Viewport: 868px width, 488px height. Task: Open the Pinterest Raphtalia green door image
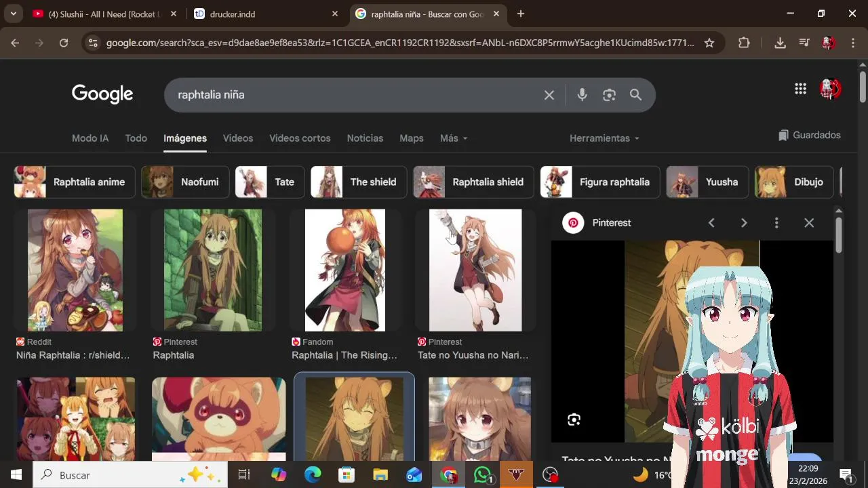coord(213,270)
